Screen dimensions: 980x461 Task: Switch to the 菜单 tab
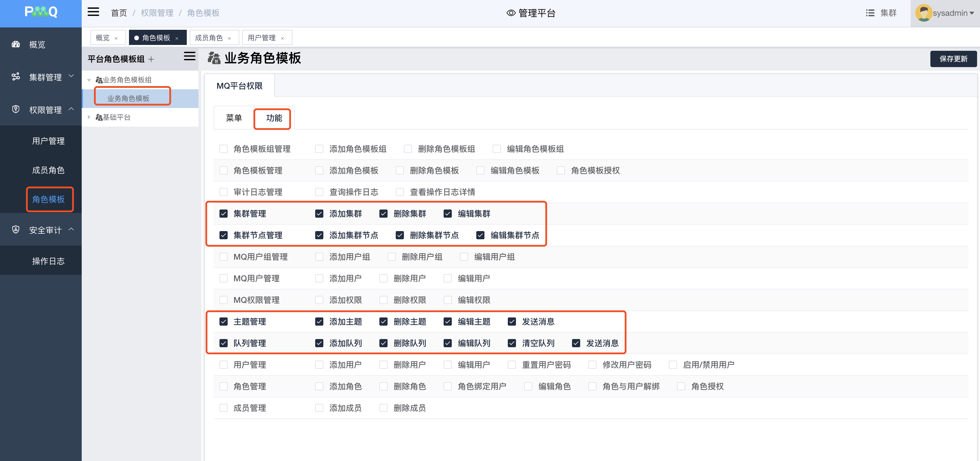[x=233, y=118]
